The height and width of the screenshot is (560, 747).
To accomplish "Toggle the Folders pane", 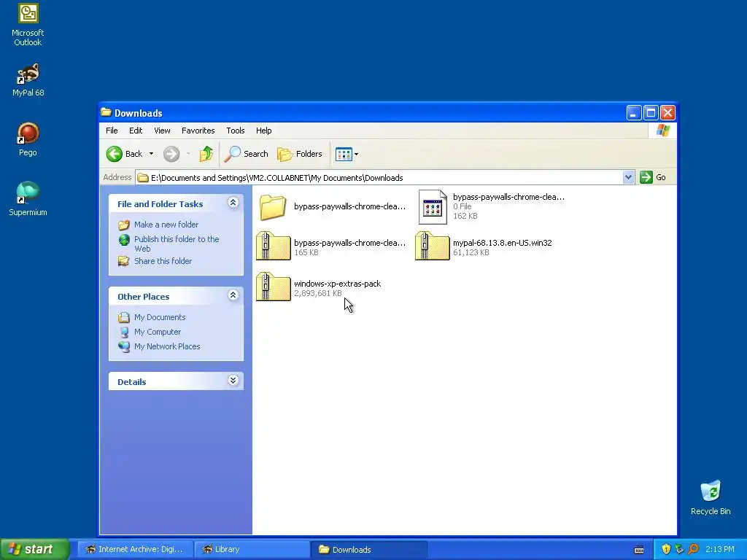I will click(x=300, y=154).
